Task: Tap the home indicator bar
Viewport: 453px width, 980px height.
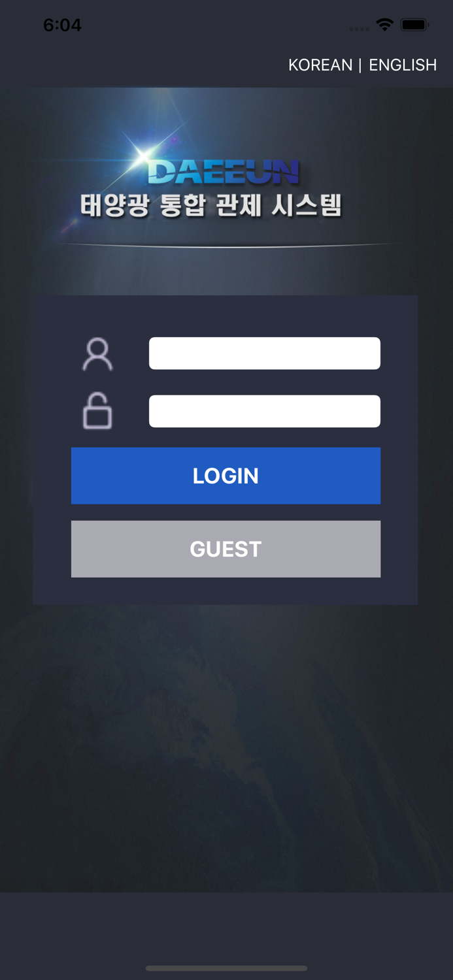Action: [x=226, y=968]
